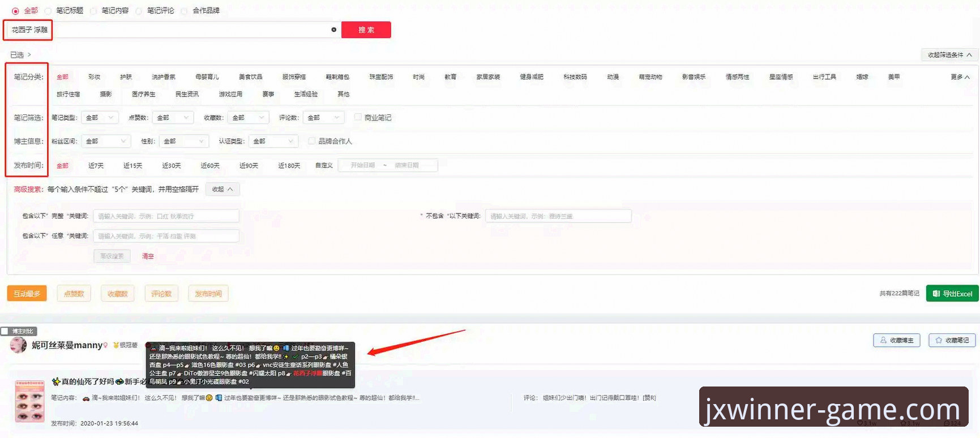Select the 游戏应用 note category
The height and width of the screenshot is (438, 980).
click(x=230, y=95)
